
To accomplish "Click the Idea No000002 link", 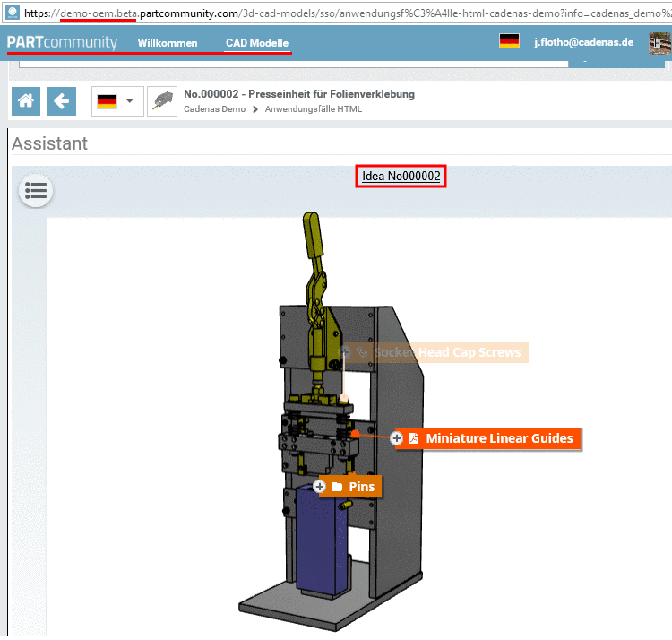I will click(401, 177).
